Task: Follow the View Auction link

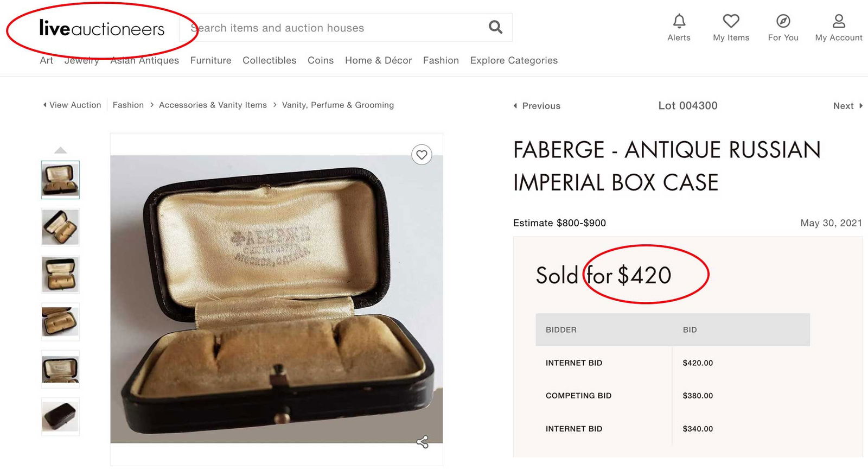Action: tap(74, 105)
